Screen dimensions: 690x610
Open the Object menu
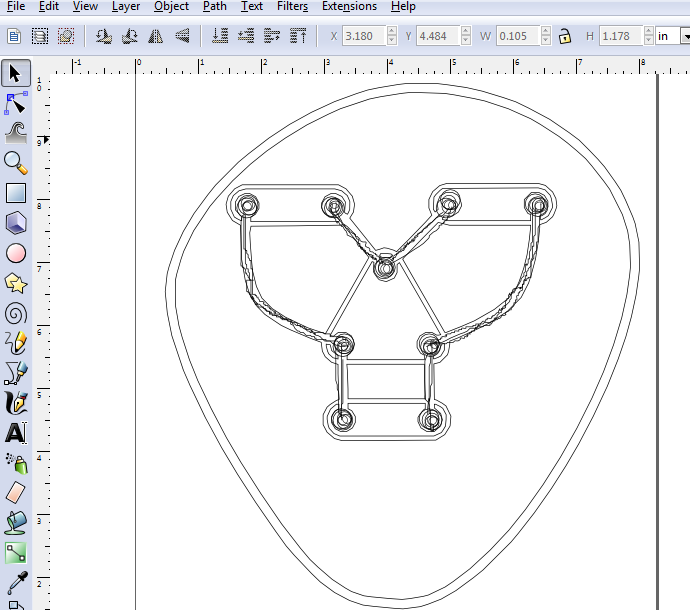coord(171,6)
